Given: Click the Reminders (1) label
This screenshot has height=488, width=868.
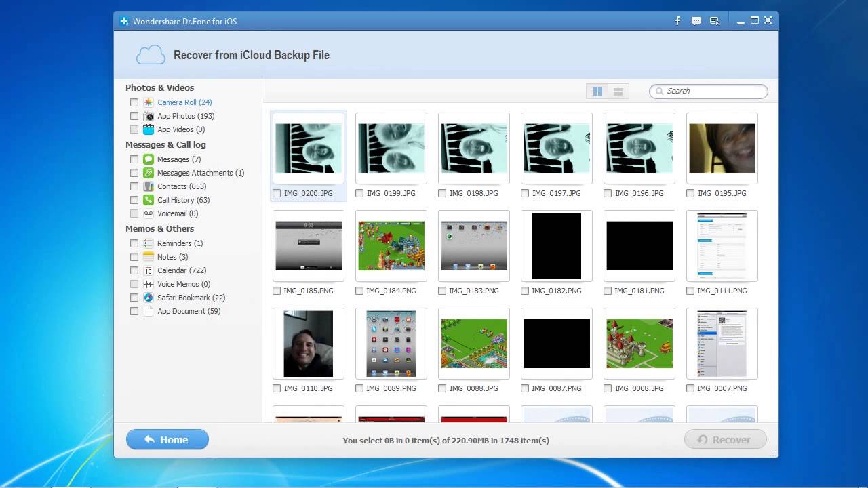Looking at the screenshot, I should tap(180, 243).
